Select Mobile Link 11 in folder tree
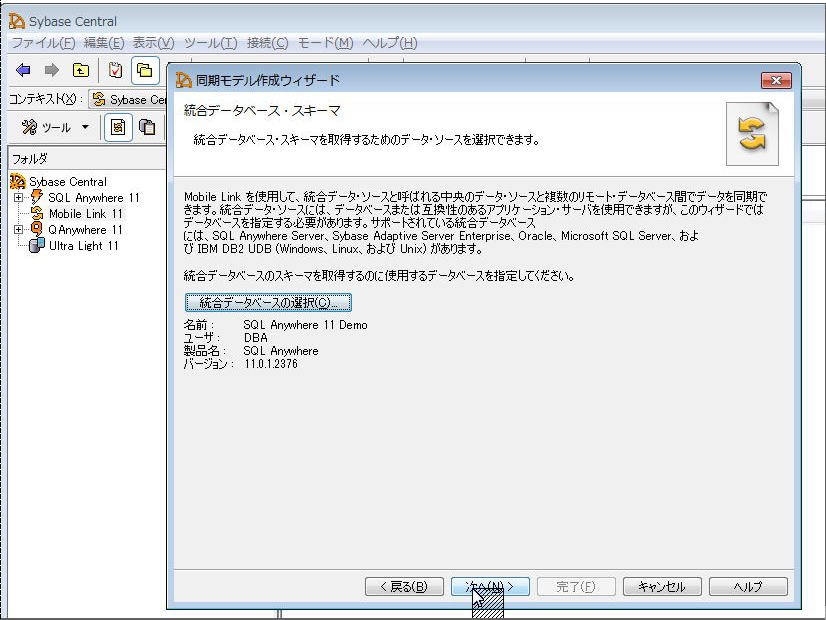Viewport: 826px width, 620px height. pyautogui.click(x=85, y=214)
